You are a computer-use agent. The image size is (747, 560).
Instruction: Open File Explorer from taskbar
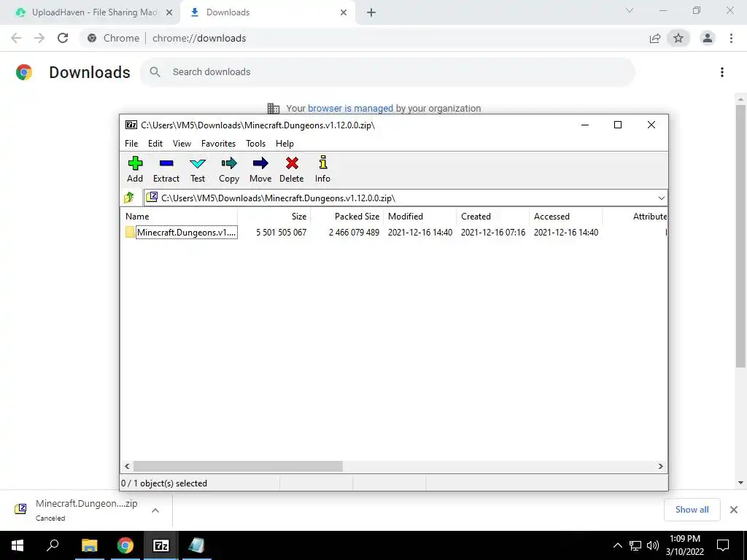point(89,545)
